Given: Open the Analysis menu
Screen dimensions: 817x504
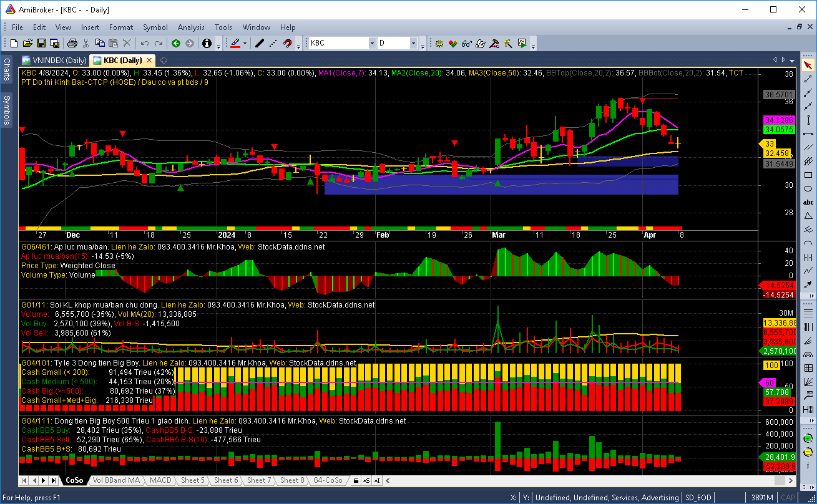Looking at the screenshot, I should click(191, 27).
